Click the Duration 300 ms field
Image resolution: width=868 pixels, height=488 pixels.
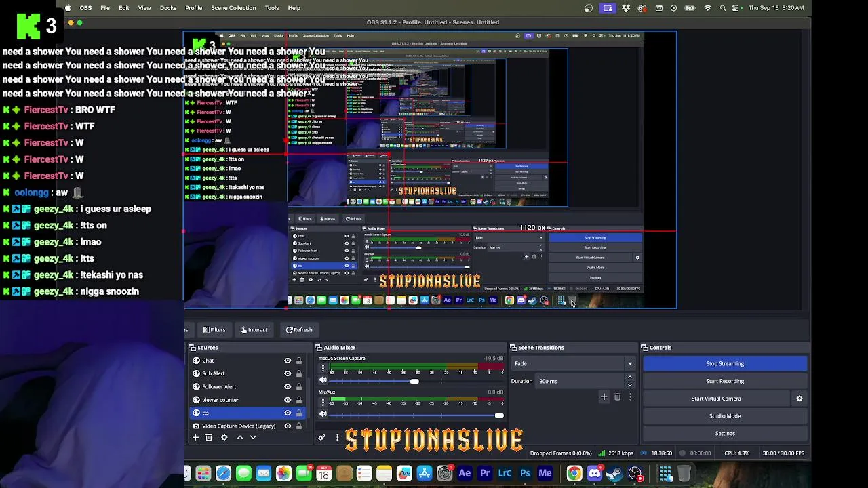[x=580, y=381]
